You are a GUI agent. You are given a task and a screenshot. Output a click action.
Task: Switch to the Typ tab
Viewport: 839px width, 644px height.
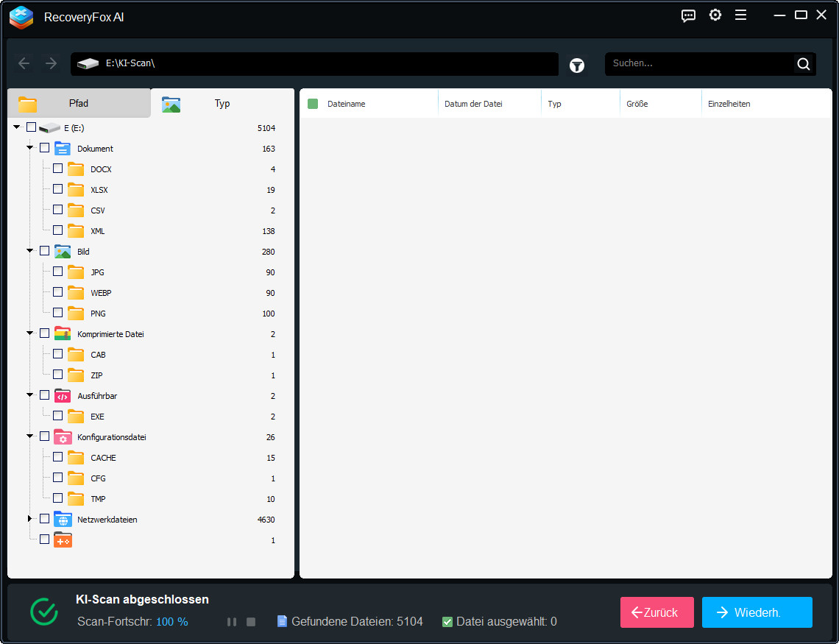[x=222, y=103]
